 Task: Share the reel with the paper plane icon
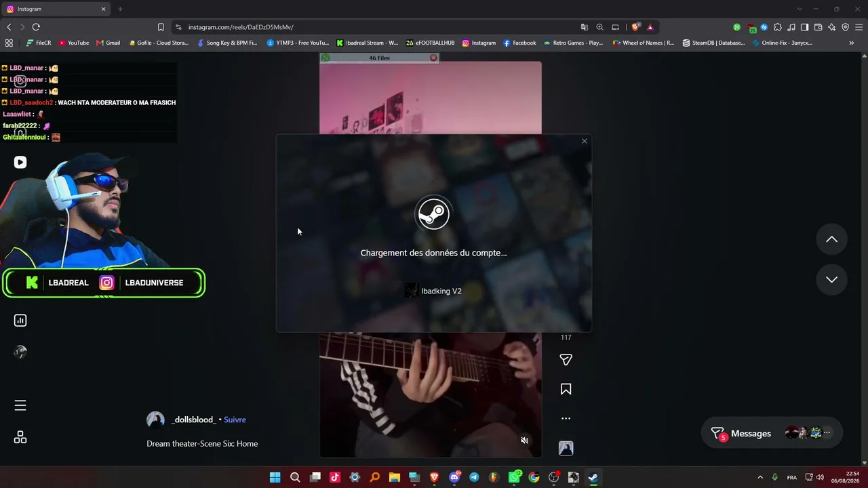566,360
